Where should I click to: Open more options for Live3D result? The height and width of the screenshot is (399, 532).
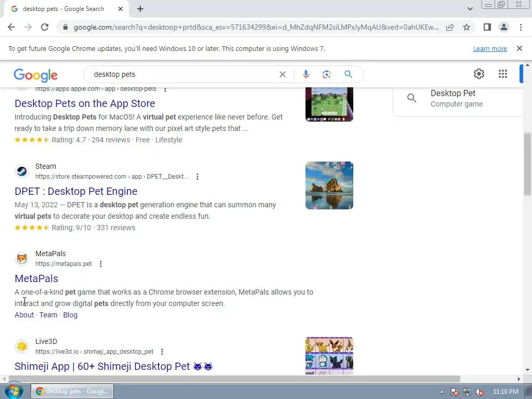[162, 352]
